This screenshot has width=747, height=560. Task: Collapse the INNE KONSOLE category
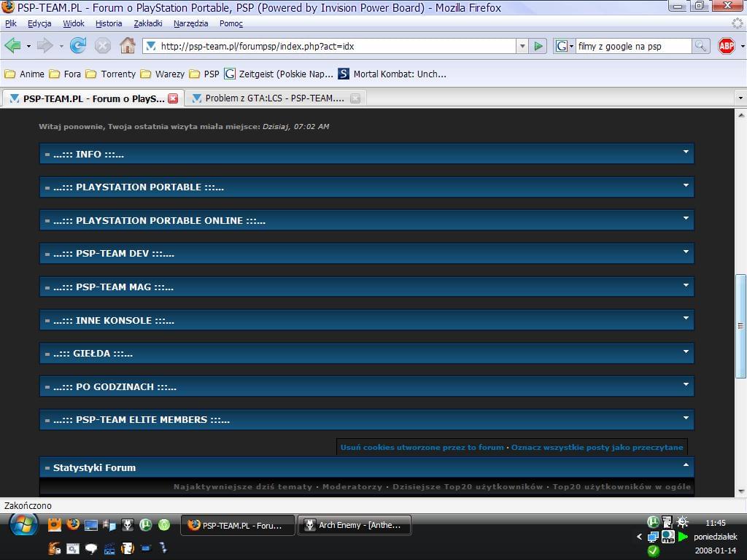[686, 318]
